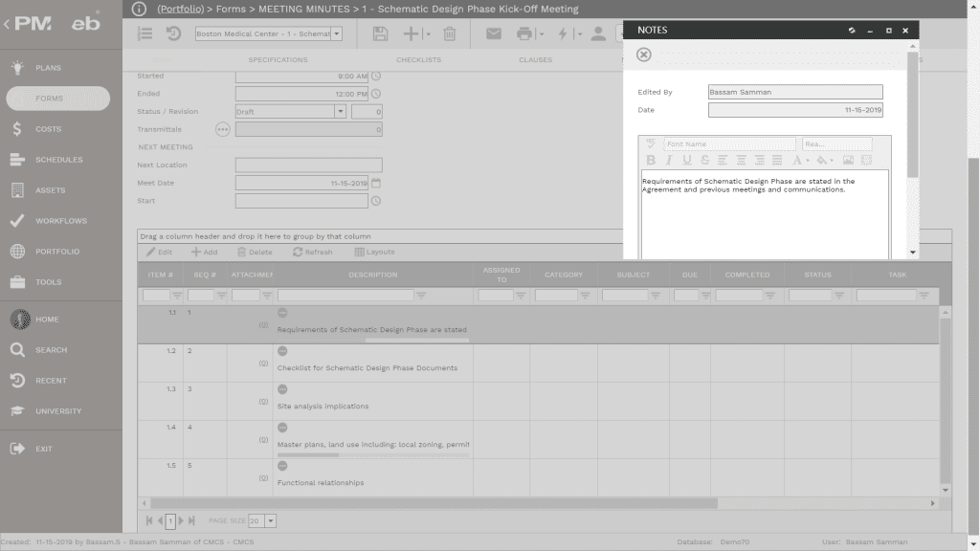This screenshot has width=980, height=551.
Task: Open Item # column filter menu
Action: (x=177, y=296)
